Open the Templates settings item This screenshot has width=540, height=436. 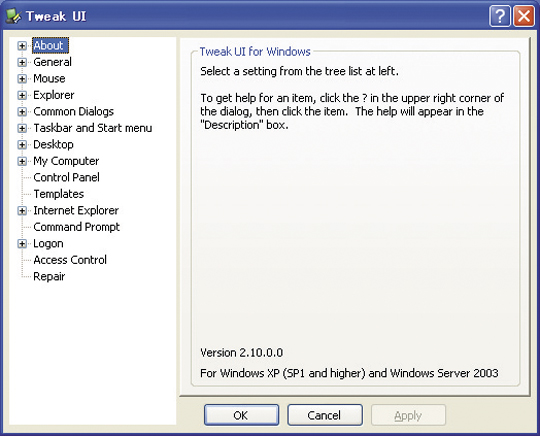(x=59, y=194)
